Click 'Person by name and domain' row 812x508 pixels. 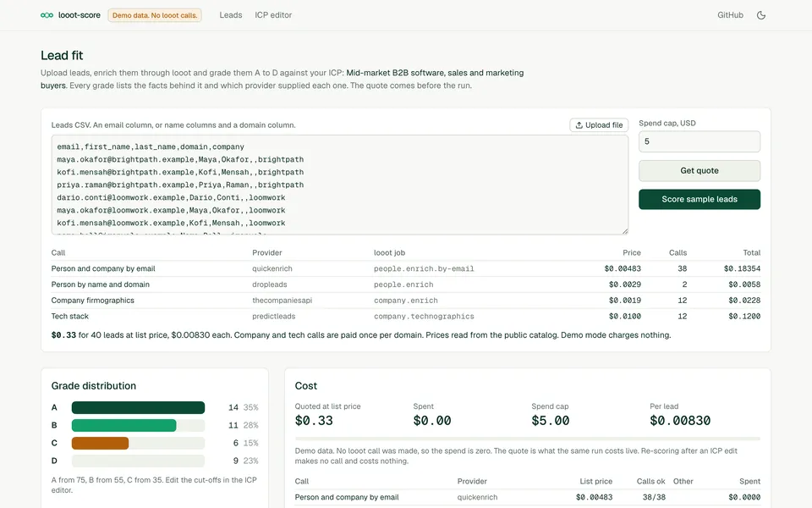405,284
